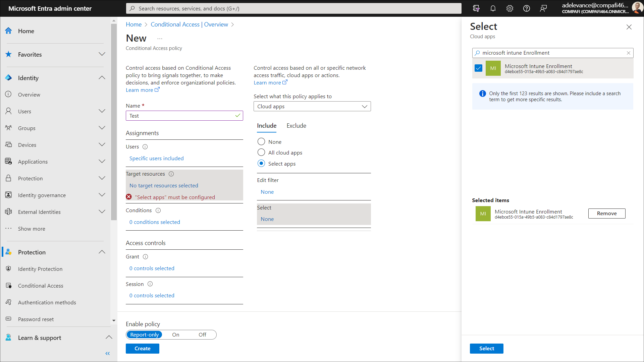Screen dimensions: 644x362
Task: Uncheck the Microsoft Intune Enrollment checkbox
Action: click(x=478, y=68)
